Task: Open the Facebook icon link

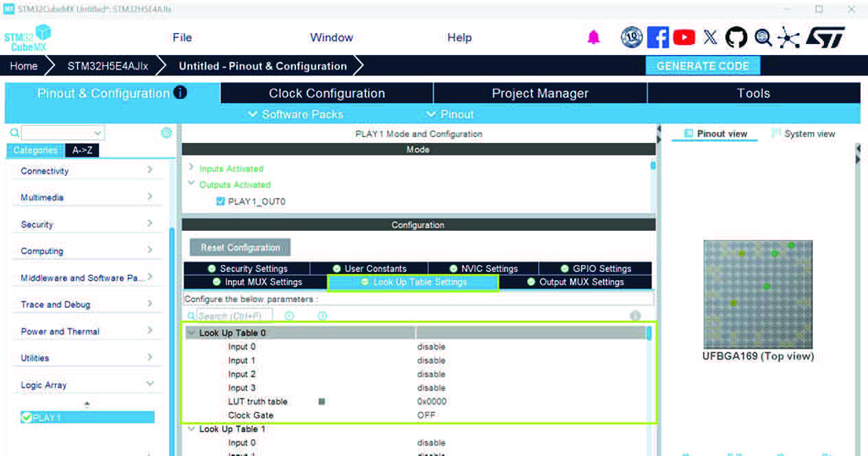Action: click(x=658, y=37)
